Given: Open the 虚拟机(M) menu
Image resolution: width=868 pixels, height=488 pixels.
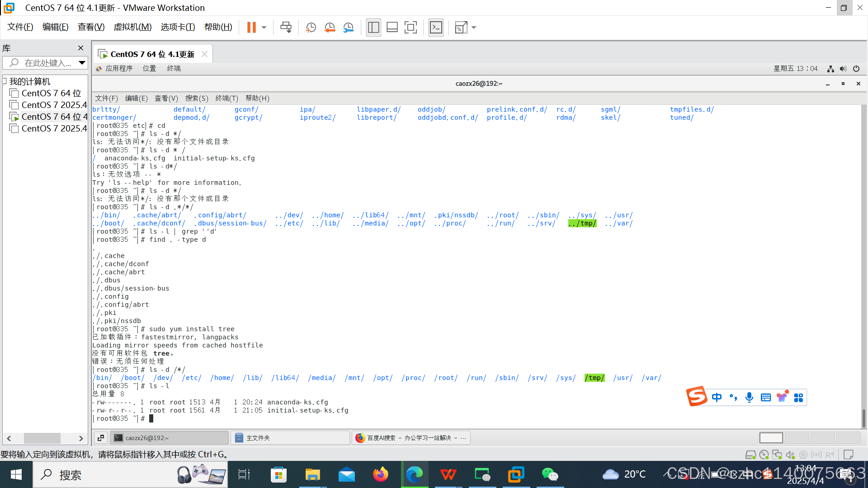Looking at the screenshot, I should [x=132, y=27].
